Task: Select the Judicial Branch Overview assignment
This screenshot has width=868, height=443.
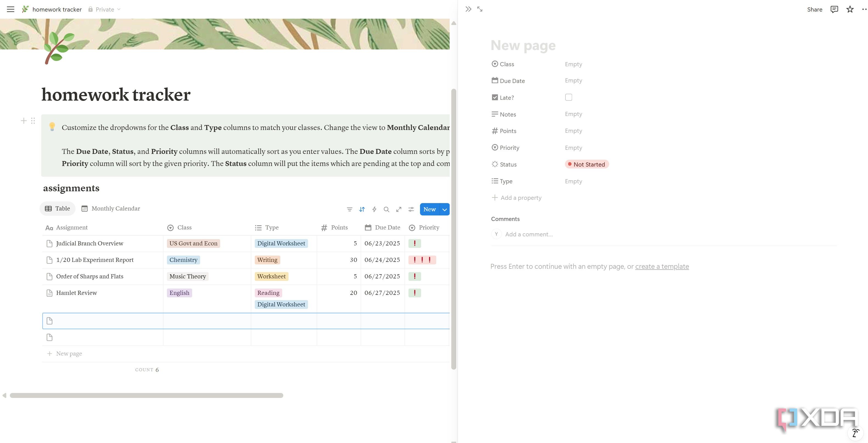Action: click(90, 243)
